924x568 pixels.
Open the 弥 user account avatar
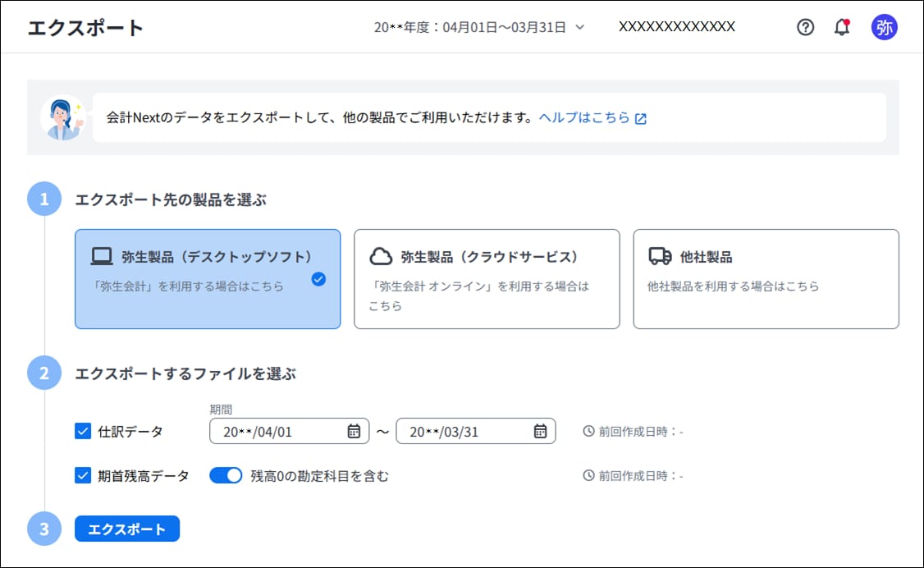pyautogui.click(x=884, y=27)
